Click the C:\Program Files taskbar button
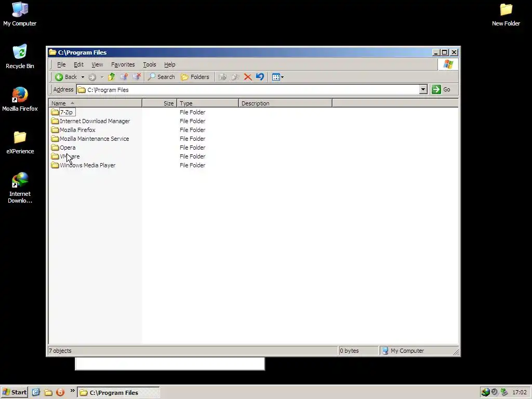The image size is (532, 399). (118, 393)
